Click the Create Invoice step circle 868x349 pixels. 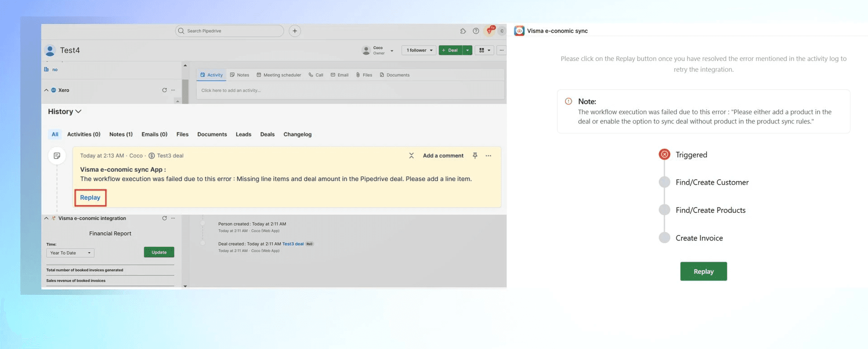(x=665, y=238)
